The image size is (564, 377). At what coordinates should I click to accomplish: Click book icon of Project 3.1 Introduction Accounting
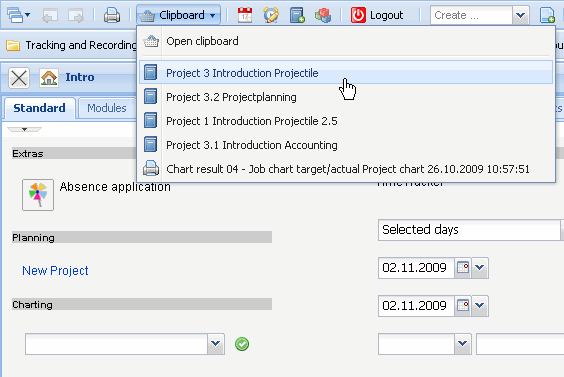(150, 145)
